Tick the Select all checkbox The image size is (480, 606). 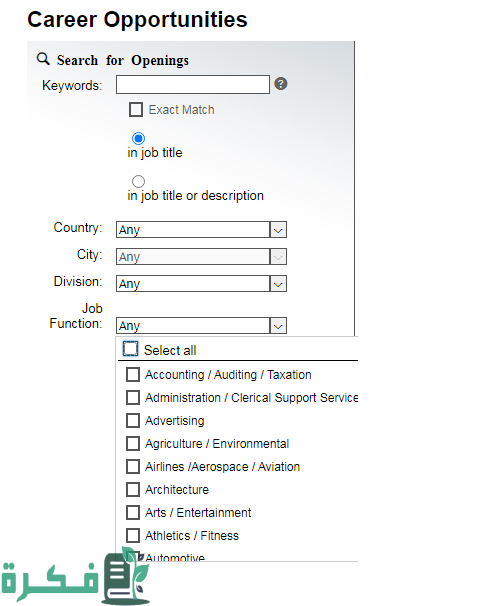[130, 349]
